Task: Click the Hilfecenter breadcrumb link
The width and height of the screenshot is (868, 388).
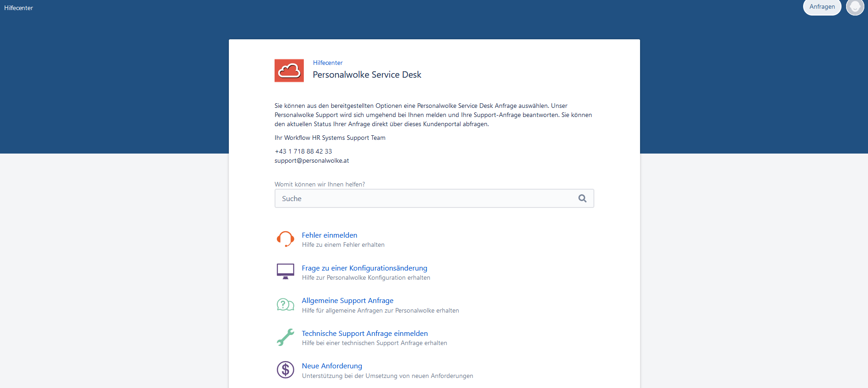Action: point(328,63)
